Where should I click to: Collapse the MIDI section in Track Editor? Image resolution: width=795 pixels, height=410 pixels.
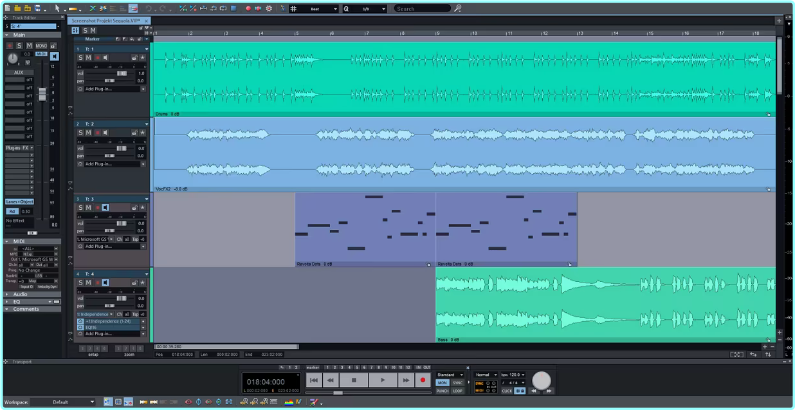click(x=6, y=241)
